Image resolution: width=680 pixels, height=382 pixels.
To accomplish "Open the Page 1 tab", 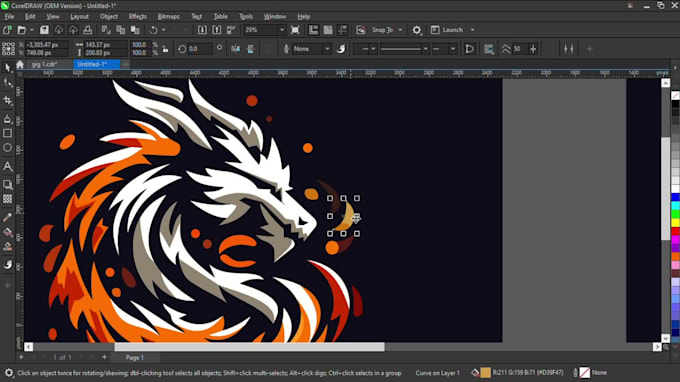I will (134, 358).
